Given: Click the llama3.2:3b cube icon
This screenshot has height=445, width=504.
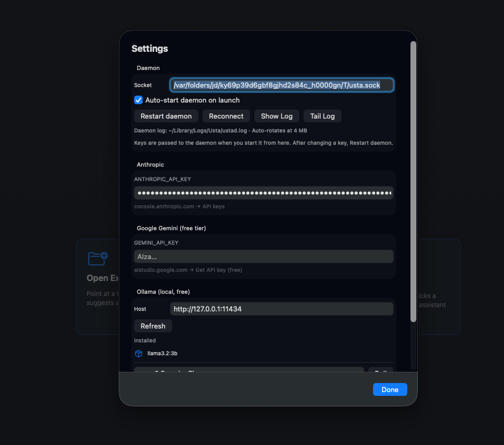Looking at the screenshot, I should click(138, 354).
